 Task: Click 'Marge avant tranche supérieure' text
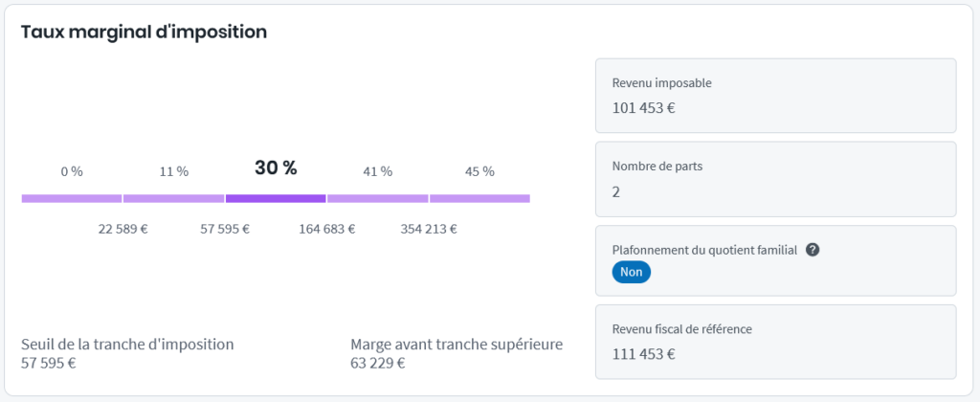coord(457,345)
